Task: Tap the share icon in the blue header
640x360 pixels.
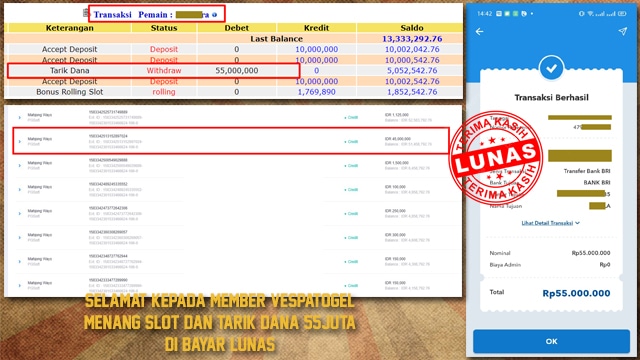Action: pyautogui.click(x=622, y=31)
